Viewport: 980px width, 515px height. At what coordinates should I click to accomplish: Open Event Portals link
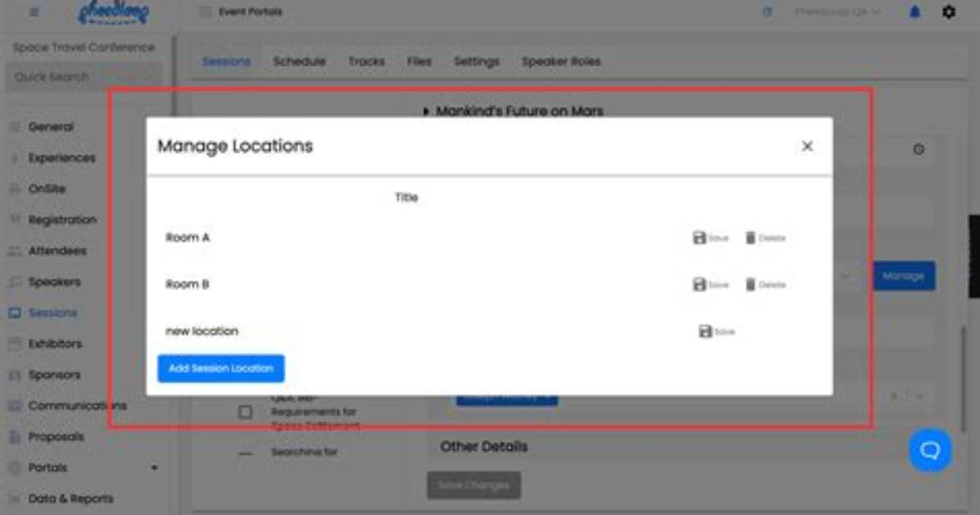pos(250,11)
